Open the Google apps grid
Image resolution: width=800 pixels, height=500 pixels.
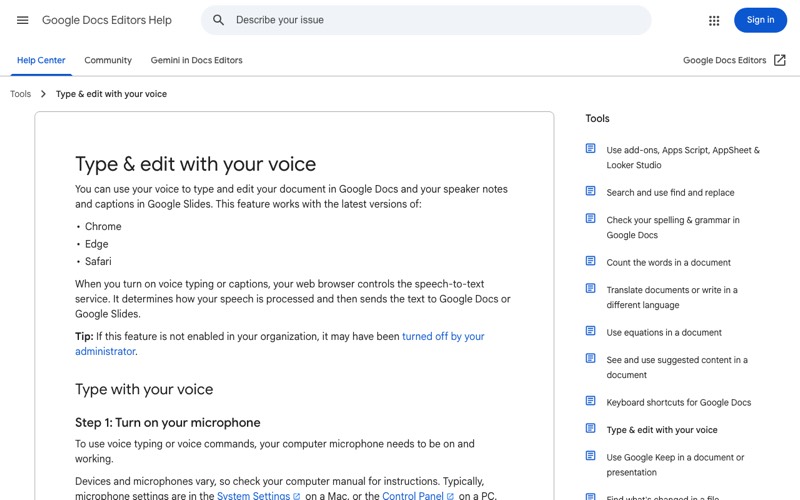click(x=714, y=20)
